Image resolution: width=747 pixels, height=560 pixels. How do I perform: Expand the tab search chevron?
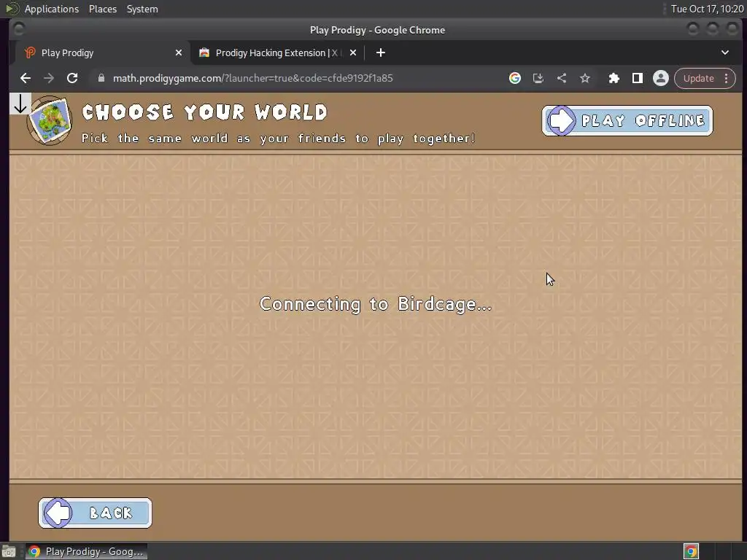pyautogui.click(x=725, y=52)
